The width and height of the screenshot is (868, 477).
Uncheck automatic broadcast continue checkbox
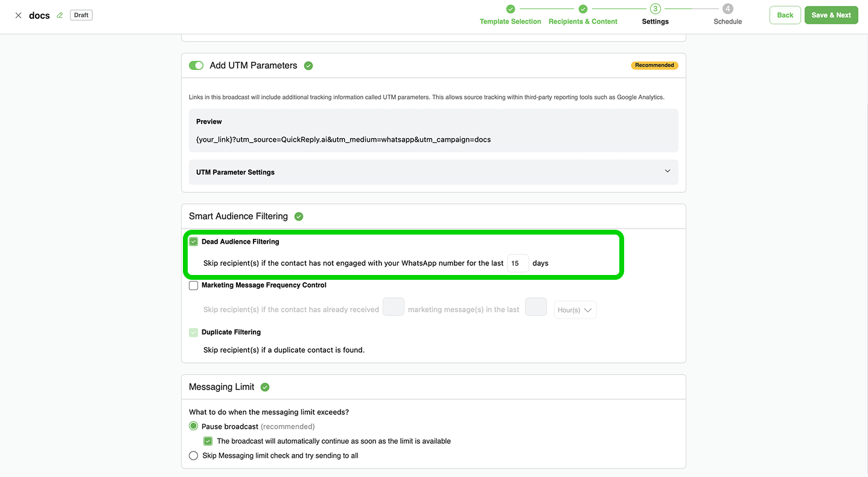[x=208, y=441]
